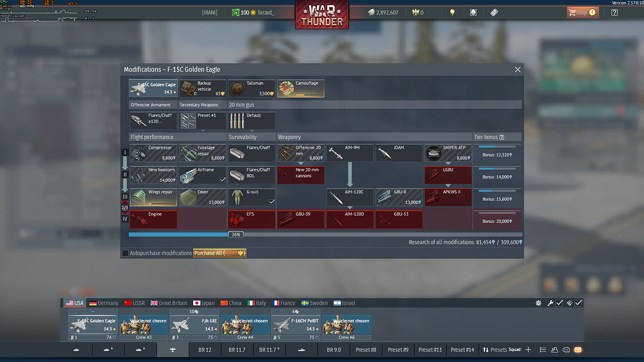The height and width of the screenshot is (362, 644).
Task: Open 20 mm gun Default belt selector
Action: coord(251,120)
